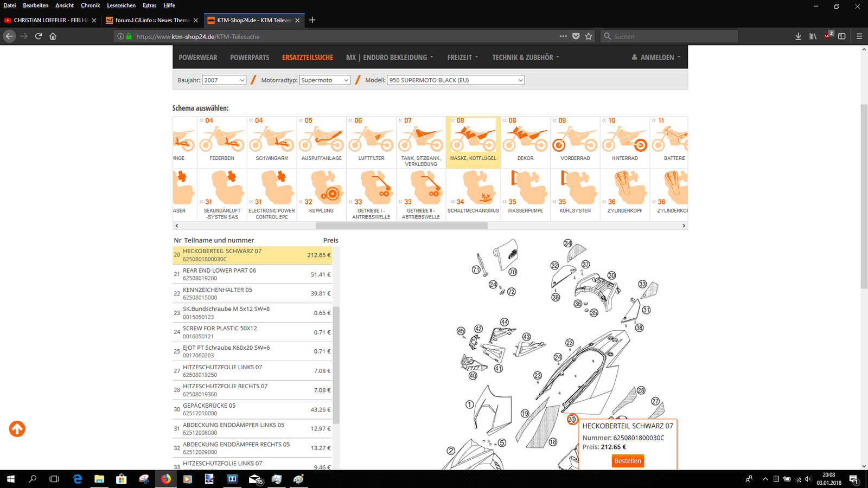
Task: Bookmark this page with star icon
Action: point(589,36)
